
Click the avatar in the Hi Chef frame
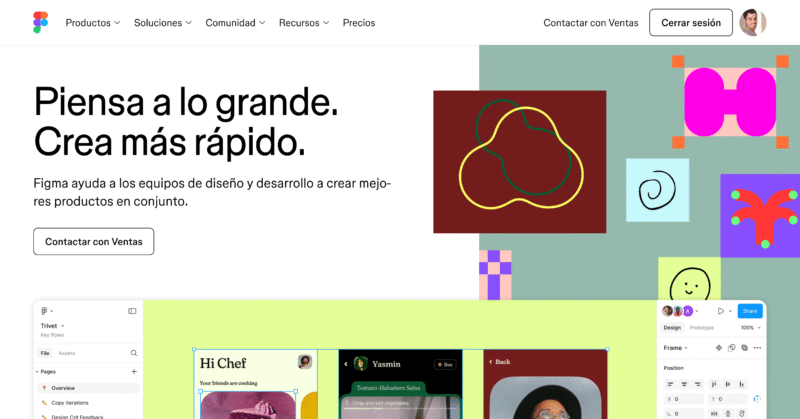(x=305, y=362)
